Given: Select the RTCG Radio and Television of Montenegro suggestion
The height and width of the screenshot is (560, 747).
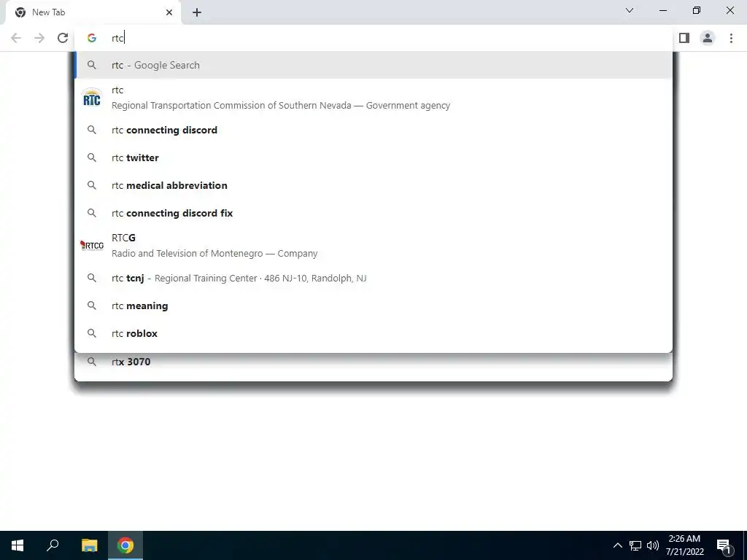Looking at the screenshot, I should pos(373,245).
